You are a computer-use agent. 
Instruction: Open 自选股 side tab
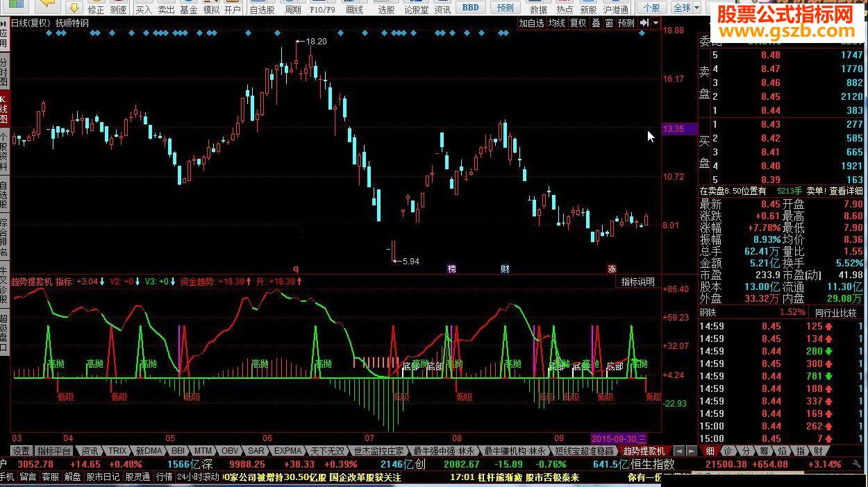4,195
